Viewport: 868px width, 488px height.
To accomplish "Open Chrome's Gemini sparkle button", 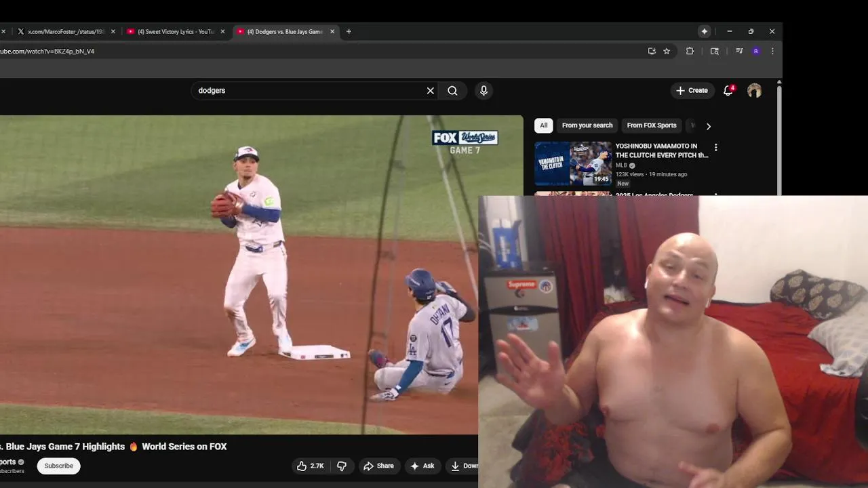I will coord(705,31).
